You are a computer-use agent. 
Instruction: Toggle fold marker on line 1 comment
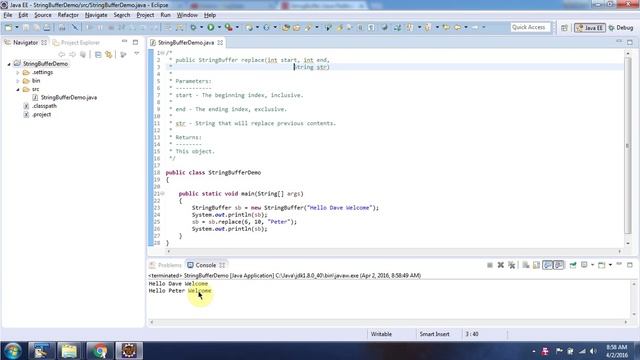[162, 53]
